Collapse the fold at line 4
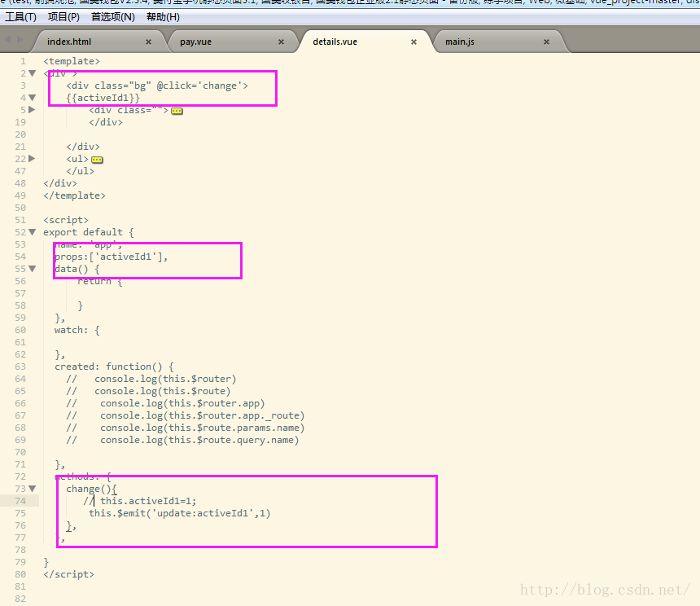The image size is (700, 606). click(x=32, y=98)
